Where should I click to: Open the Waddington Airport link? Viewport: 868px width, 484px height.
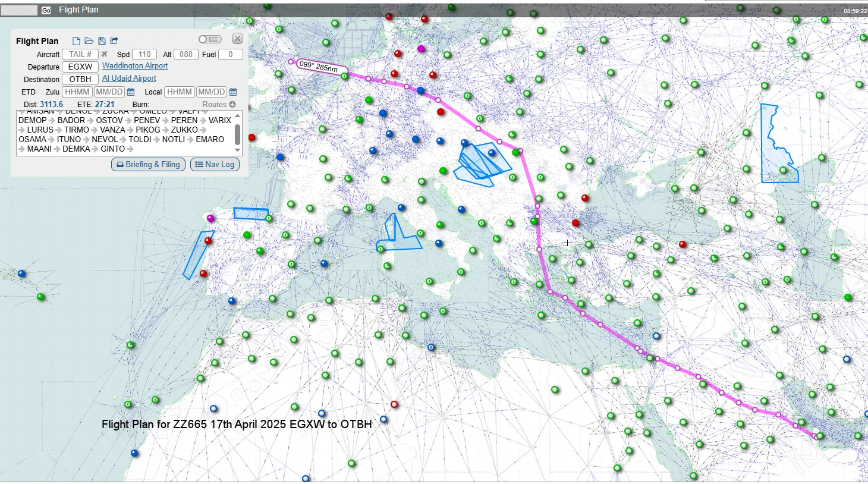135,65
